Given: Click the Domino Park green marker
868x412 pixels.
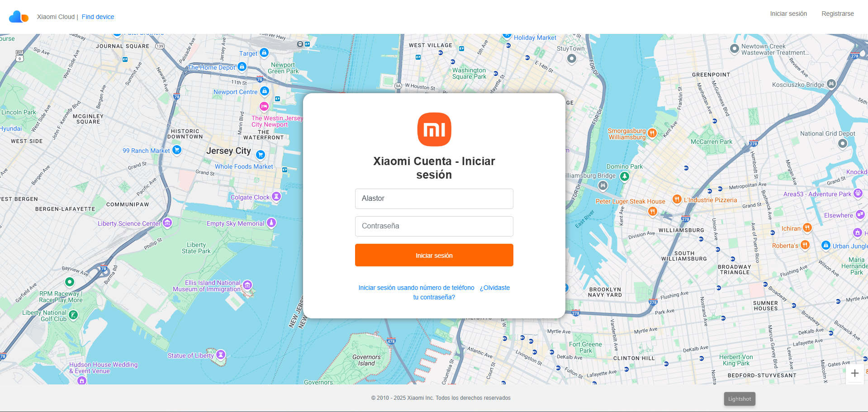Looking at the screenshot, I should click(625, 176).
